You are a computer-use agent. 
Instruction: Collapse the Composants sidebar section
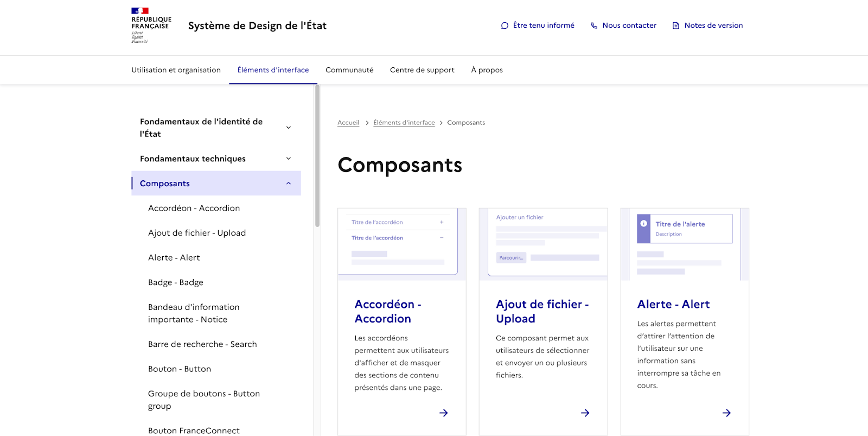289,184
